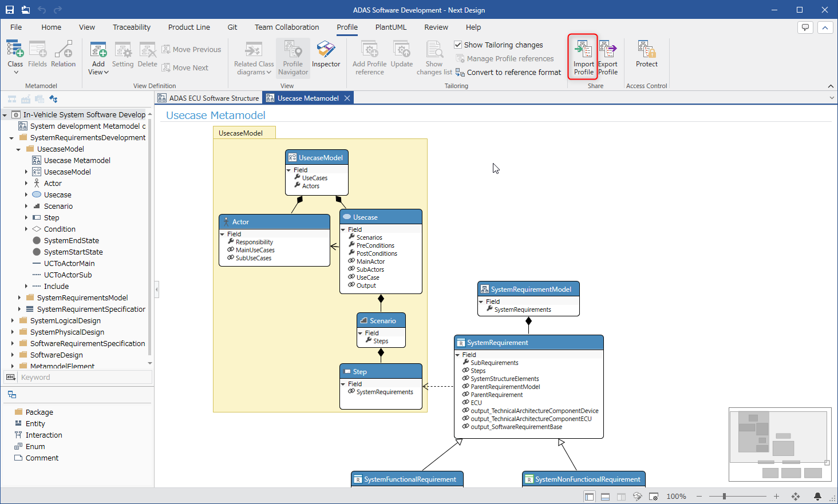The height and width of the screenshot is (504, 838).
Task: Open the Profile Navigator
Action: pos(293,58)
